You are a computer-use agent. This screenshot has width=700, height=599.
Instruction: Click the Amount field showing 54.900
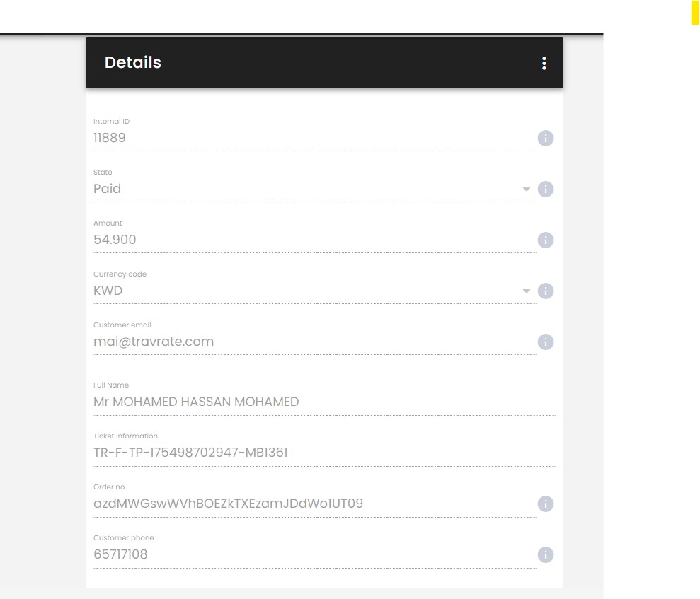(314, 240)
